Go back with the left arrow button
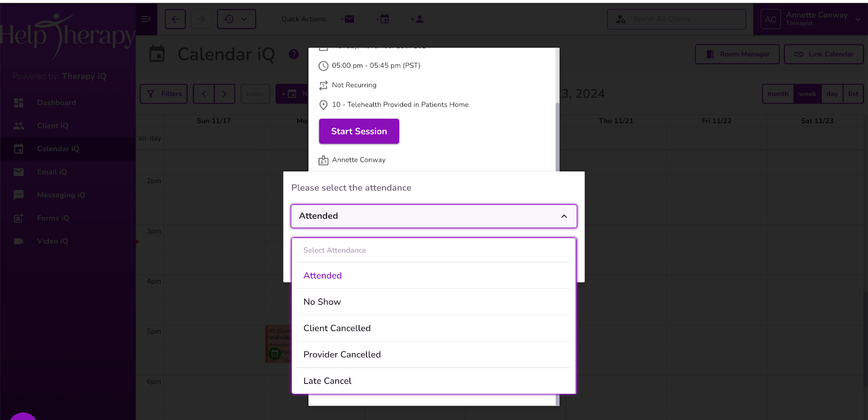The height and width of the screenshot is (420, 868). point(175,19)
